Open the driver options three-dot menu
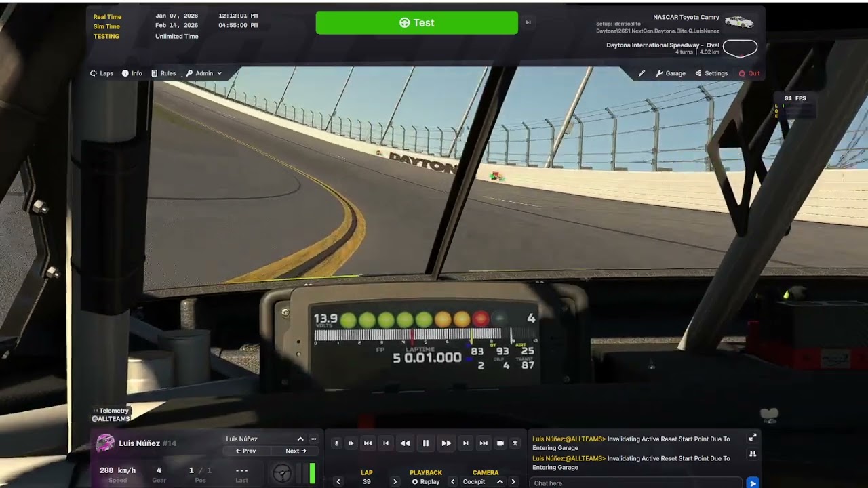Screen dimensions: 868x488 (x=313, y=439)
